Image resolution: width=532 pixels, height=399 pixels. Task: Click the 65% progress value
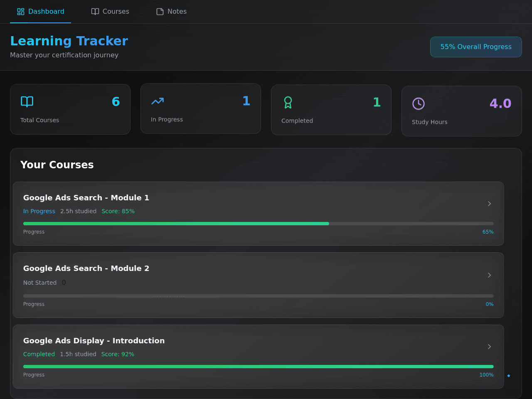click(x=488, y=232)
